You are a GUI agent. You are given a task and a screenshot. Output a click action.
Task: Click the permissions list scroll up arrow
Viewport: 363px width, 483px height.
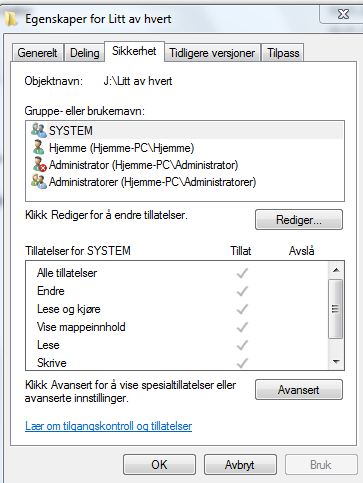pos(336,270)
